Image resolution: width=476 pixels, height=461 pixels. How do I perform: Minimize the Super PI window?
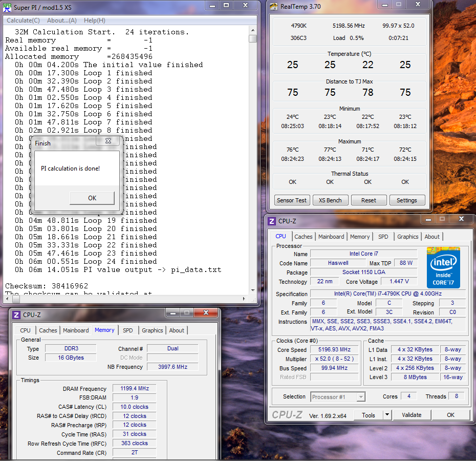tap(212, 6)
